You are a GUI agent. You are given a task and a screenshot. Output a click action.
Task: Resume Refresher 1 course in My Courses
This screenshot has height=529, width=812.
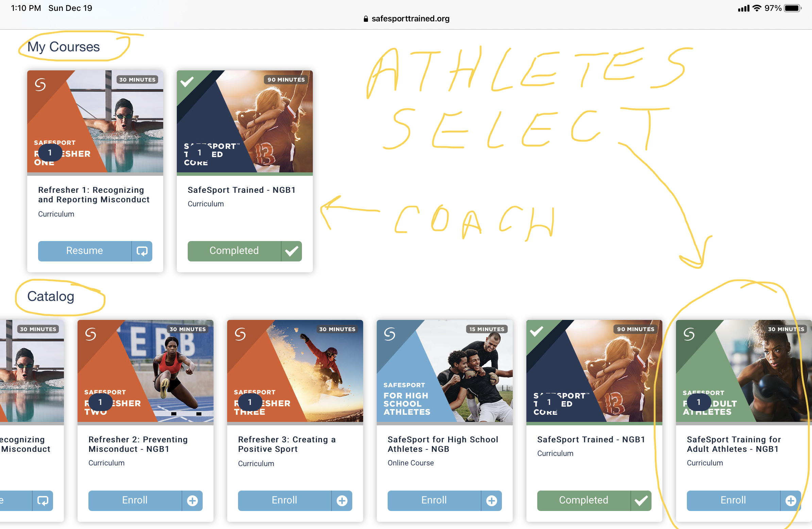[x=85, y=251]
